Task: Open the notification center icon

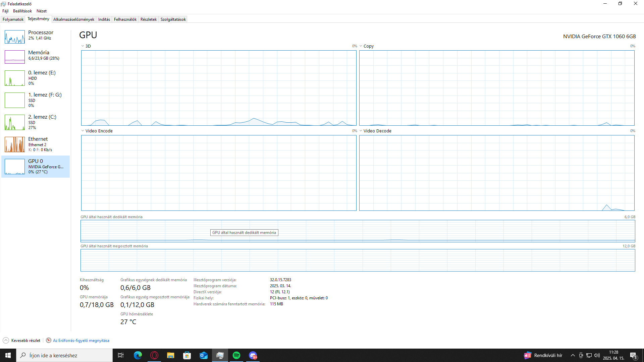Action: pos(633,355)
